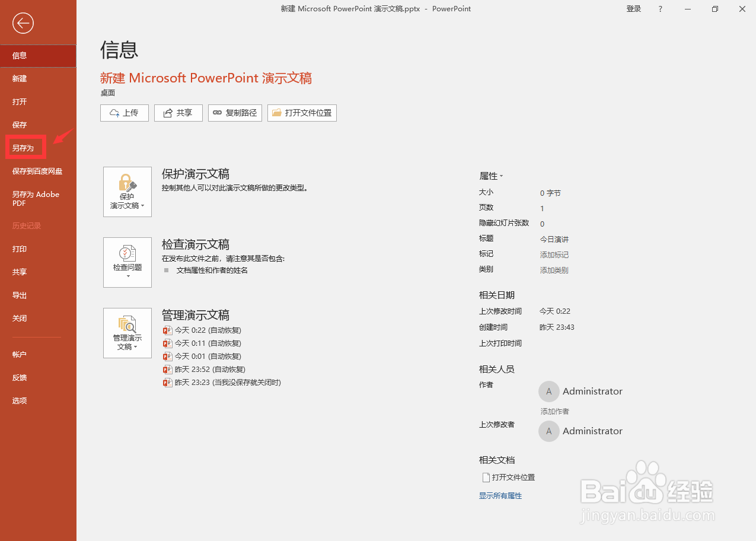Click the 复制路径 button

[x=235, y=113]
